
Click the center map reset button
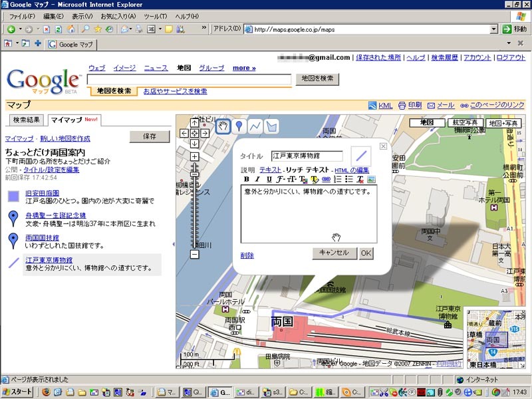[x=194, y=133]
